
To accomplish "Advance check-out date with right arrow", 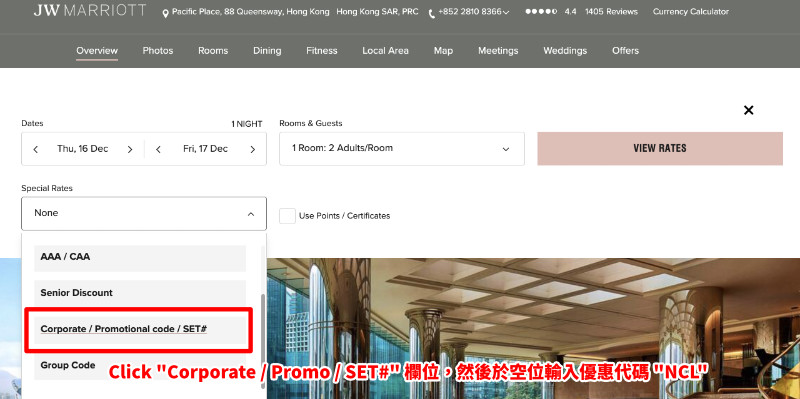I will click(x=253, y=149).
